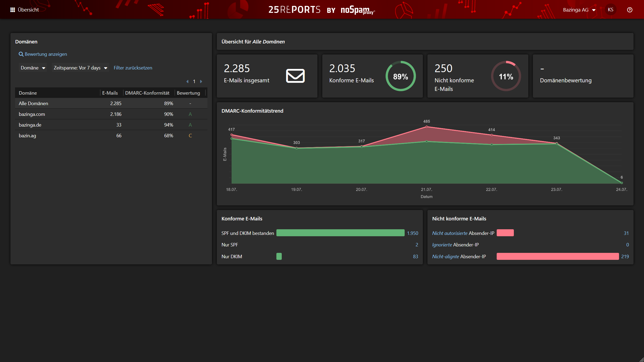The height and width of the screenshot is (362, 644).
Task: Select the Übersicht menu item
Action: coord(28,10)
